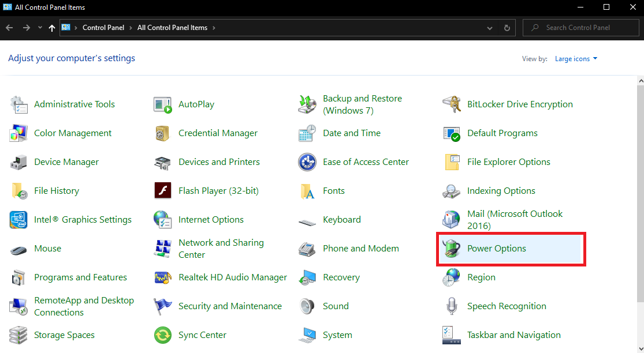Viewport: 644px width, 353px height.
Task: Open Mail (Microsoft Outlook 2016)
Action: coord(515,219)
